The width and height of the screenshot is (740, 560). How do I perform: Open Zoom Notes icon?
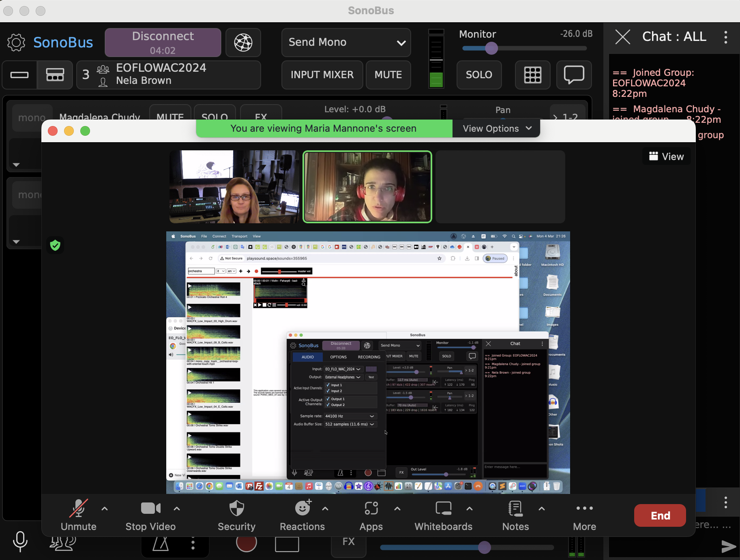(515, 508)
